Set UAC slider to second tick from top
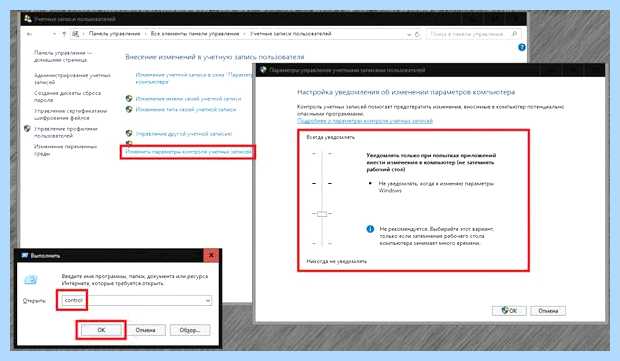This screenshot has width=620, height=361. coord(322,183)
